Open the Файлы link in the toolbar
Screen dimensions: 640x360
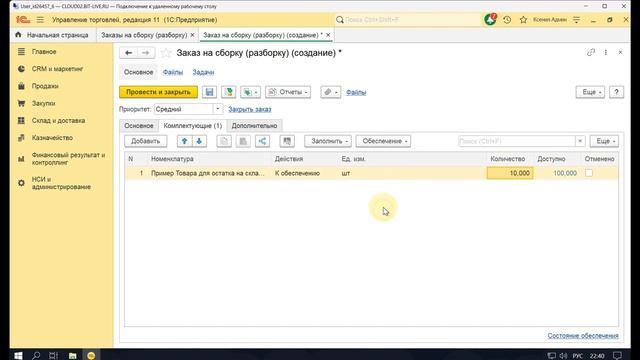[x=356, y=92]
